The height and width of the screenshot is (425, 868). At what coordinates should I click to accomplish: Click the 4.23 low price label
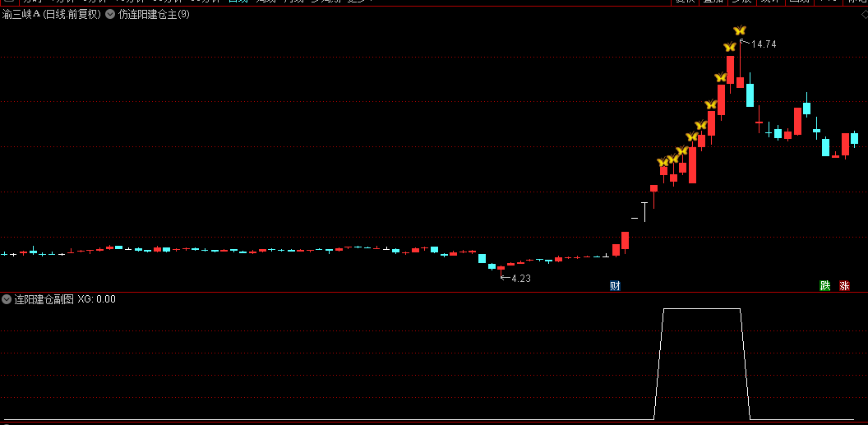click(521, 279)
